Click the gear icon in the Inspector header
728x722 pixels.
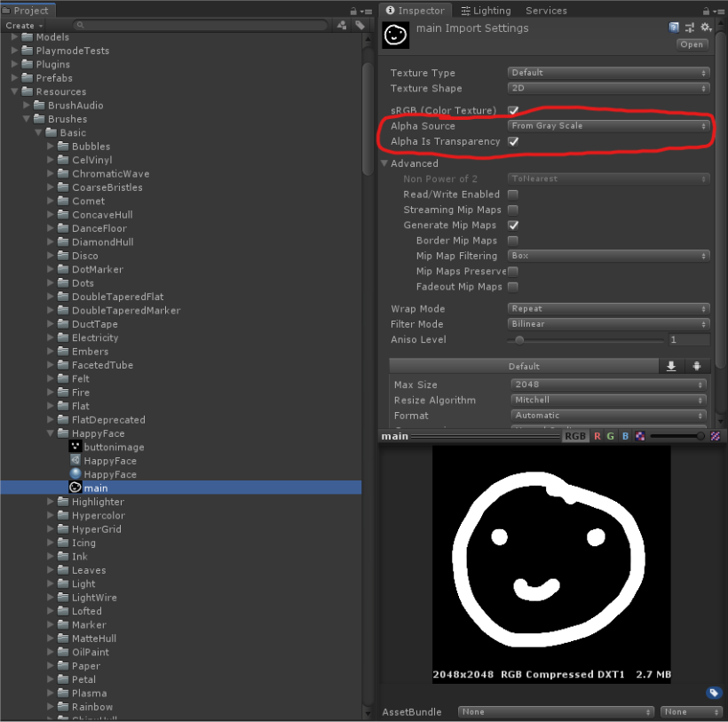(x=706, y=28)
